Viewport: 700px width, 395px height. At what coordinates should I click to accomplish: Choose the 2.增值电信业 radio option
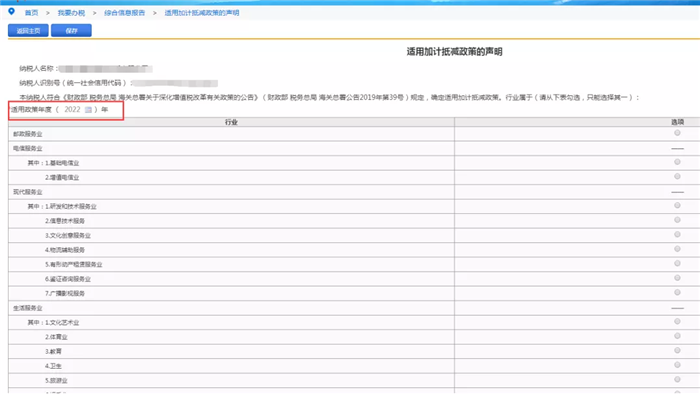677,176
